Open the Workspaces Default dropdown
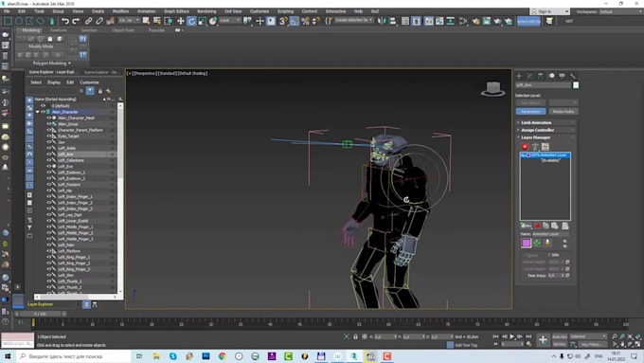Image resolution: width=644 pixels, height=363 pixels. (620, 11)
